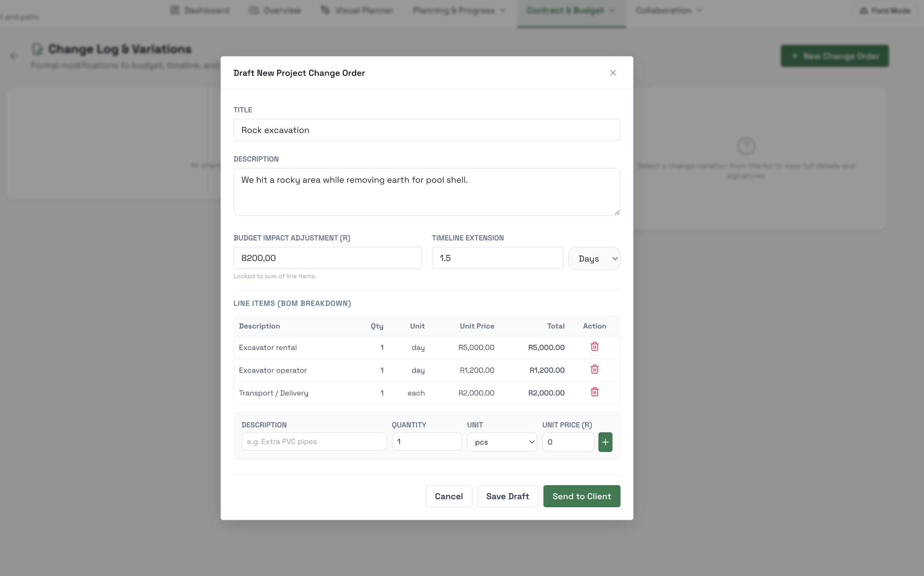Open the Days timeline unit dropdown
This screenshot has height=576, width=924.
point(594,259)
